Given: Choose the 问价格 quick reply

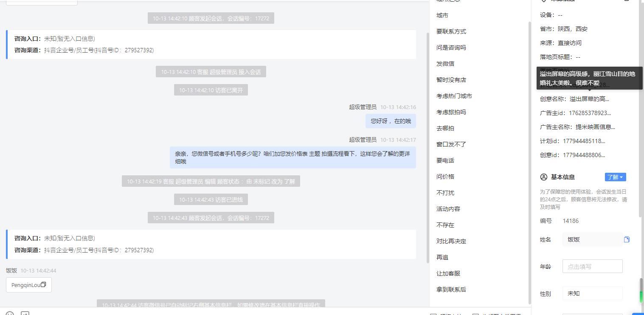Looking at the screenshot, I should click(445, 177).
